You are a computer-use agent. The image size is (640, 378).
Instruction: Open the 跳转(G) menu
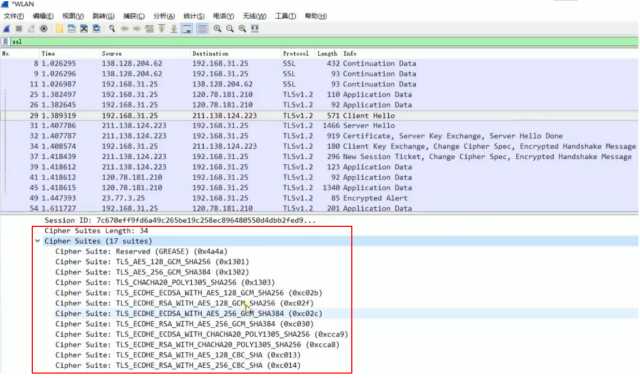[103, 16]
